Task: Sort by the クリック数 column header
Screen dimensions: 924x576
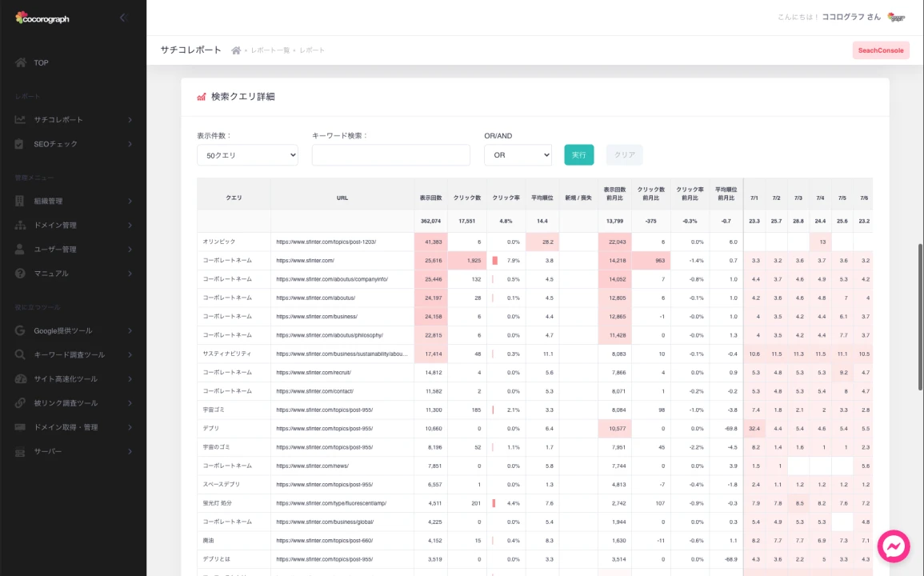Action: tap(466, 198)
